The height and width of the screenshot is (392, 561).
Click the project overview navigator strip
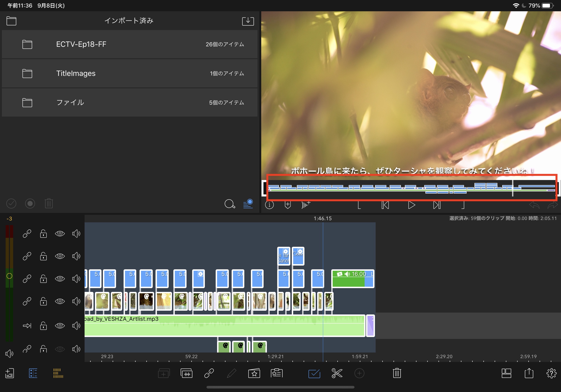pyautogui.click(x=411, y=188)
